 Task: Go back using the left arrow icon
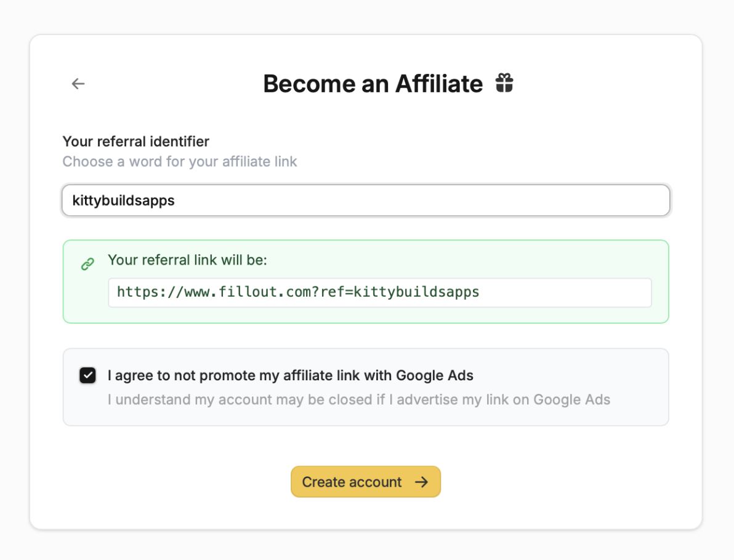(78, 84)
